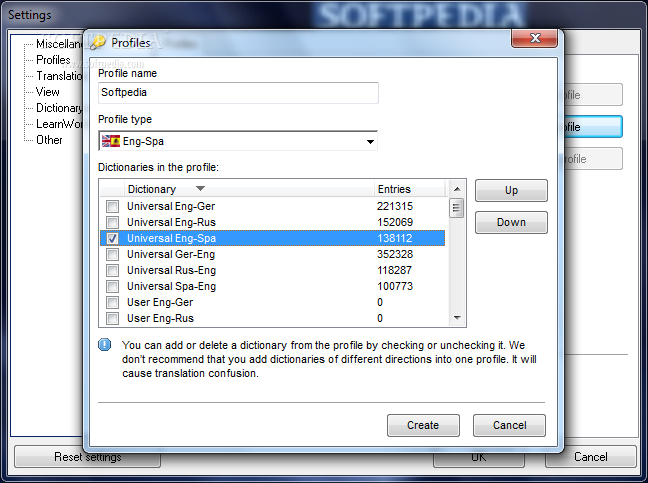The width and height of the screenshot is (648, 483).
Task: Select Profiles in the Settings tree
Action: tap(53, 60)
